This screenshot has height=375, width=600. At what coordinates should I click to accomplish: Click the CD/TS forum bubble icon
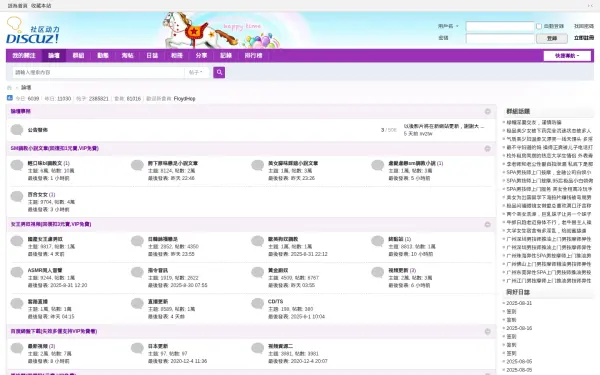click(x=258, y=304)
